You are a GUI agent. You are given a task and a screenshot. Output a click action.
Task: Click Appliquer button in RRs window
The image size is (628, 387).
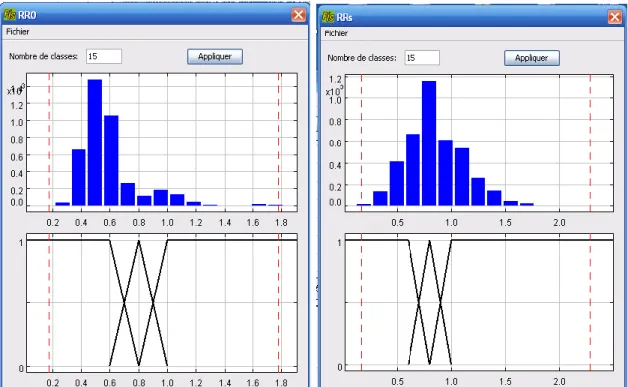pyautogui.click(x=531, y=58)
